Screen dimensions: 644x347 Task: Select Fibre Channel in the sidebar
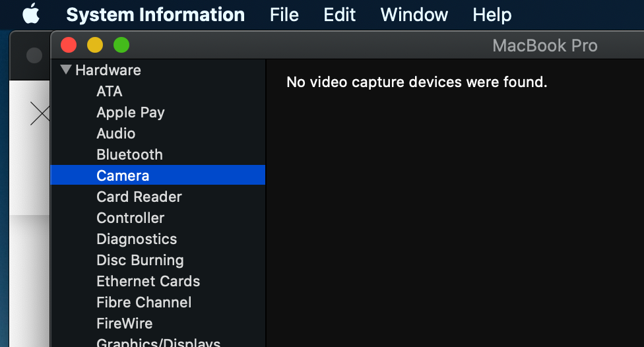pyautogui.click(x=144, y=302)
